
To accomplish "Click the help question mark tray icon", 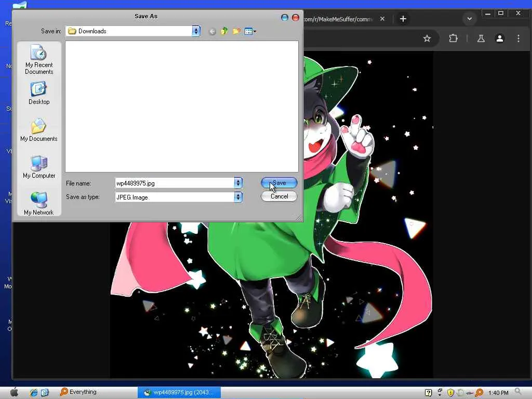I will click(428, 393).
